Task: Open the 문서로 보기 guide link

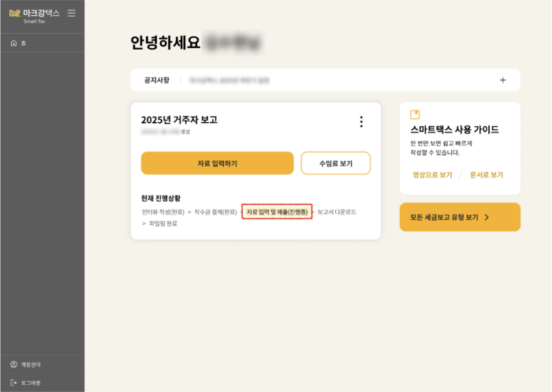Action: pos(486,175)
